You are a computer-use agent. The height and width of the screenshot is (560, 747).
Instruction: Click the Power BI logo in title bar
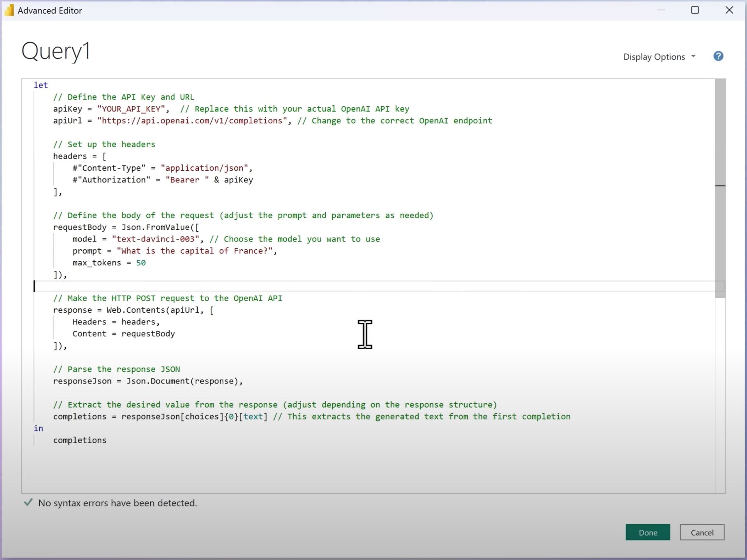point(9,10)
